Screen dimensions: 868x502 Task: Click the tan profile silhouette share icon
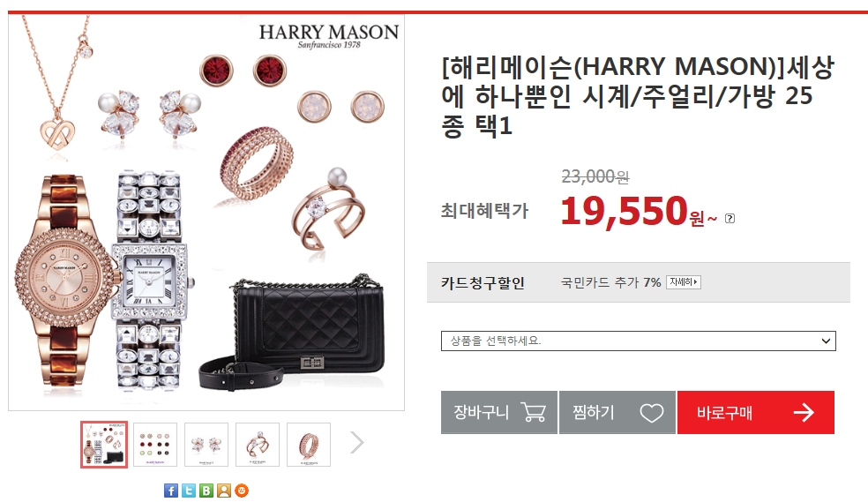(x=224, y=491)
